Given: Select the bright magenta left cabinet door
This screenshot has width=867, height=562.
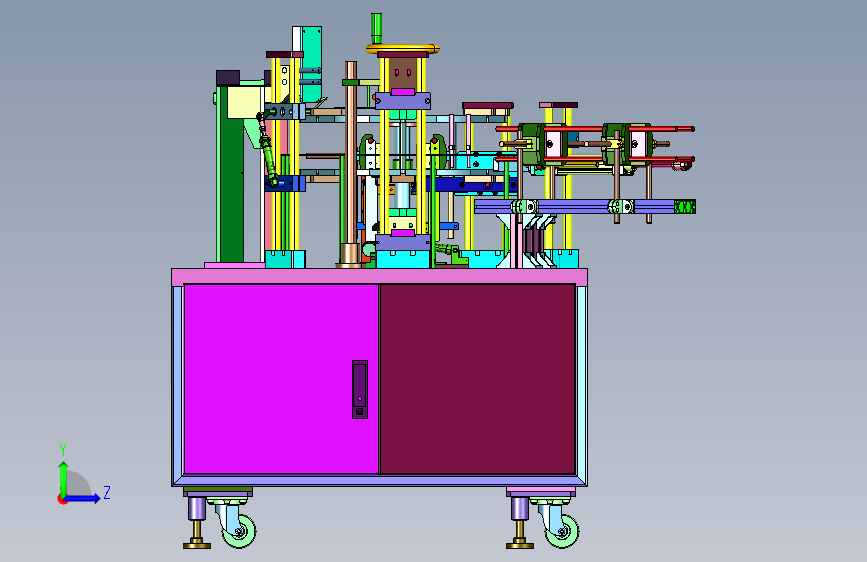Looking at the screenshot, I should click(281, 379).
